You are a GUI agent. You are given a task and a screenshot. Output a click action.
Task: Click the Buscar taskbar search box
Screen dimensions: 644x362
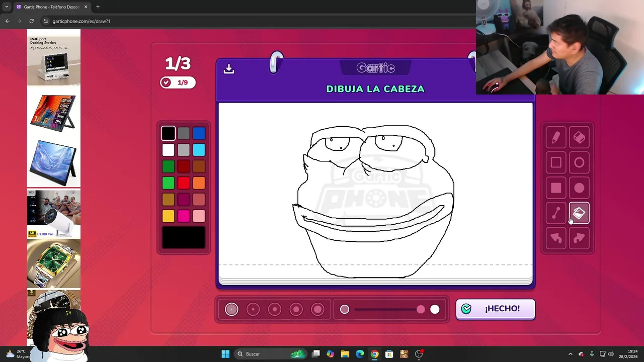(272, 354)
